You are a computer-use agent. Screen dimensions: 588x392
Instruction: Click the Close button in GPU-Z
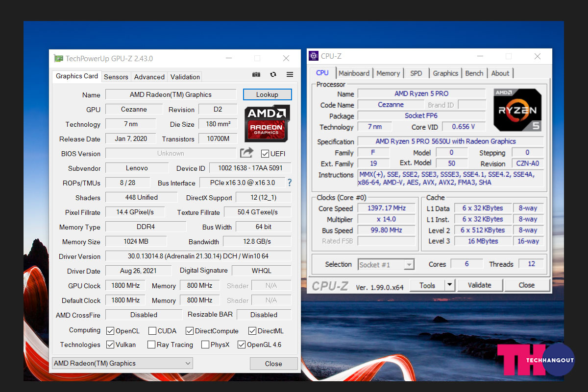click(x=273, y=364)
